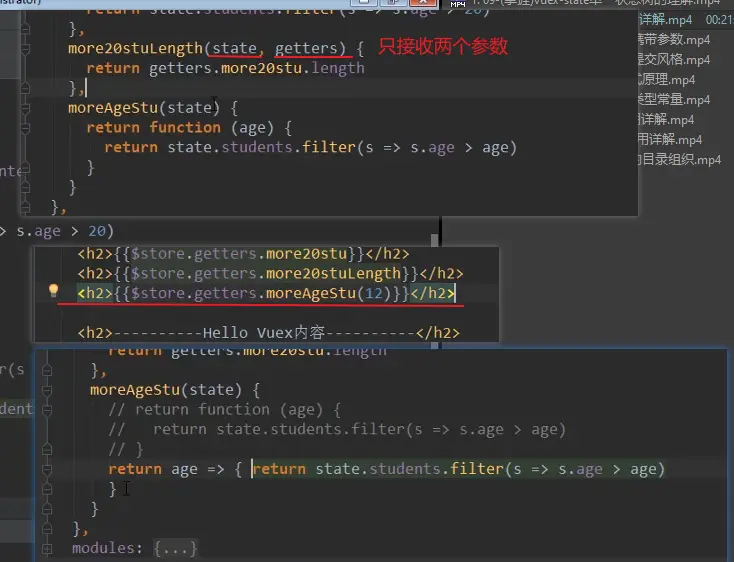Screen dimensions: 734x562
Task: Click the 's.age > 20)' code fragment
Action: 65,231
